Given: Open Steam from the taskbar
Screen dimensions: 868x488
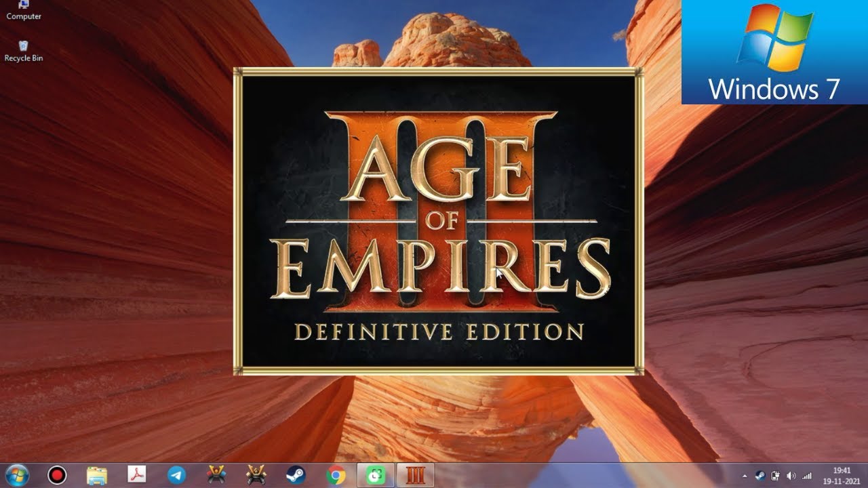Looking at the screenshot, I should pyautogui.click(x=296, y=475).
